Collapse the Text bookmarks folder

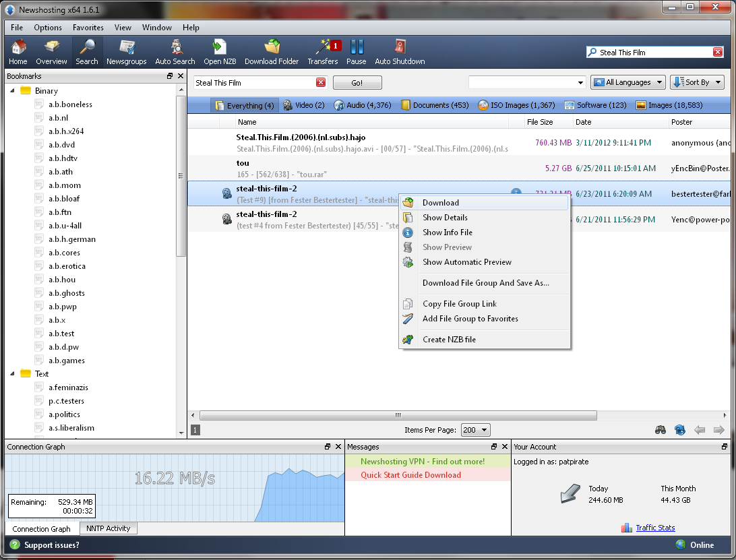pyautogui.click(x=12, y=373)
